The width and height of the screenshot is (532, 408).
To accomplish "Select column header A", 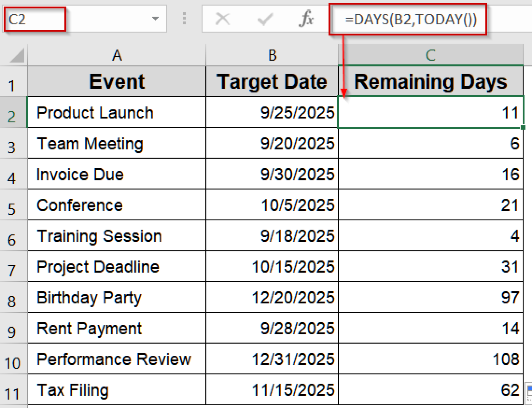I will [116, 55].
